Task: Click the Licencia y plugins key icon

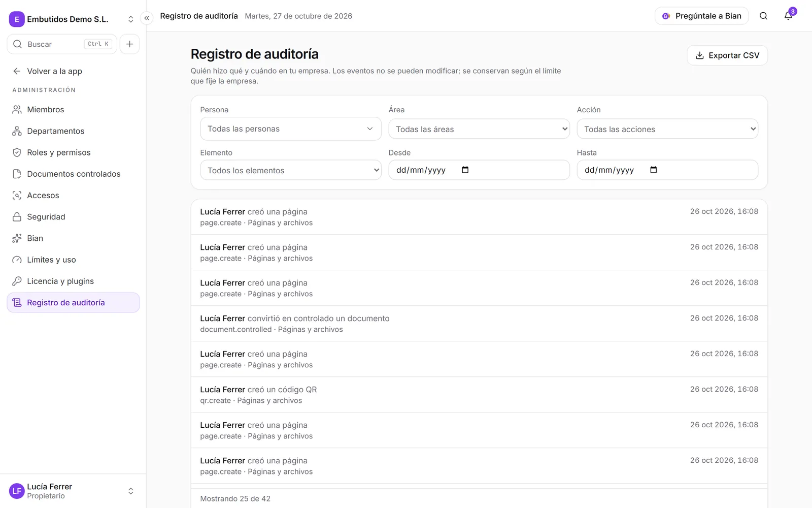Action: coord(17,281)
